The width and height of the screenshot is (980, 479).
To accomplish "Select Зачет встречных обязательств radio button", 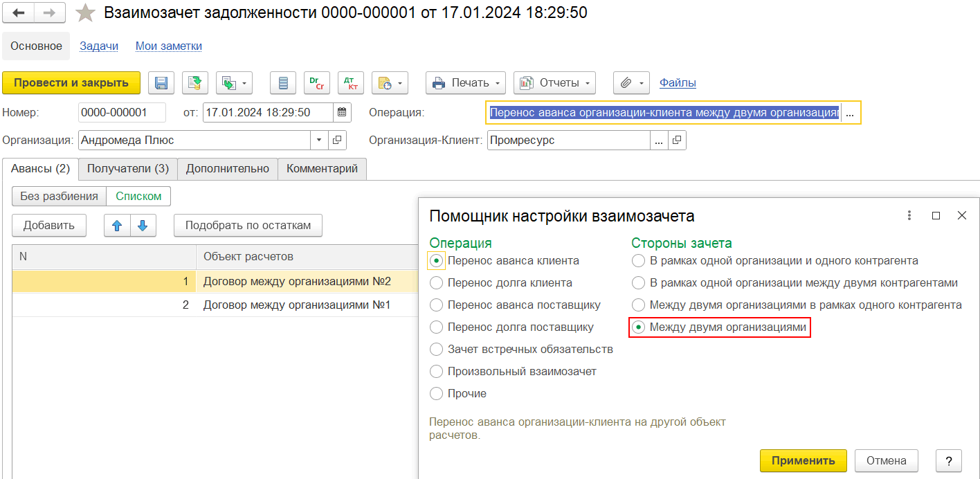I will 436,350.
